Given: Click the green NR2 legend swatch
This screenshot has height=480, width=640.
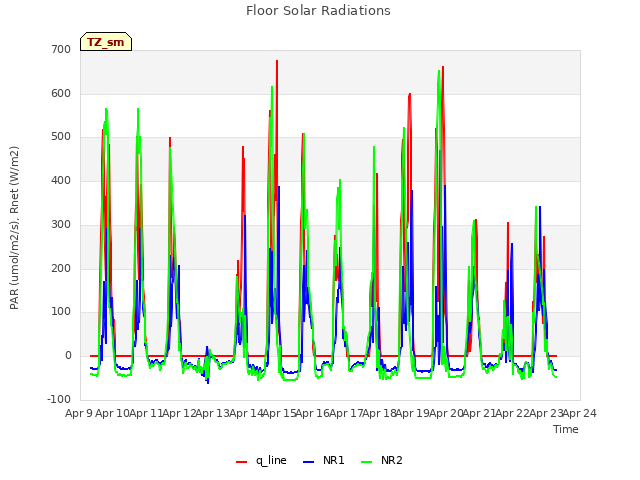Looking at the screenshot, I should (x=367, y=462).
